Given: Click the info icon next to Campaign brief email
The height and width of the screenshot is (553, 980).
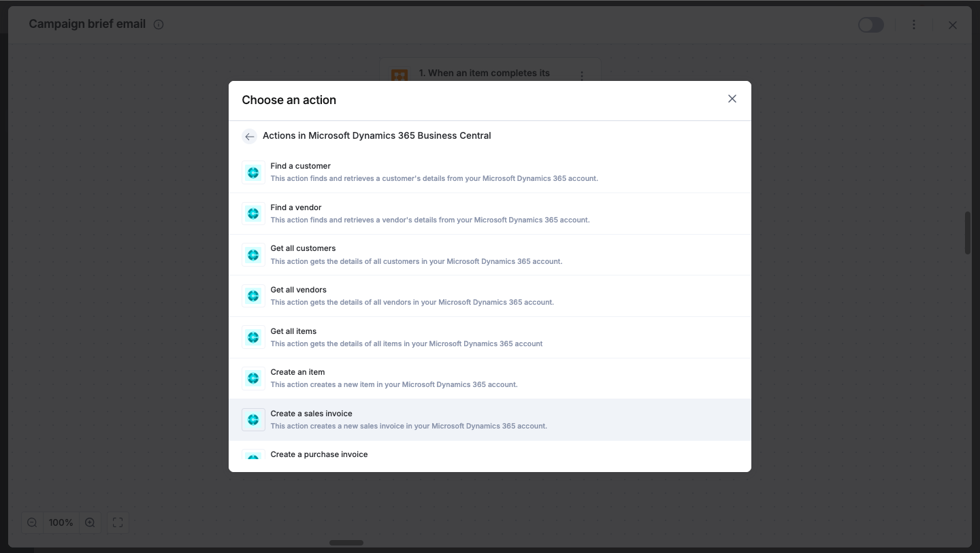Looking at the screenshot, I should [x=159, y=24].
